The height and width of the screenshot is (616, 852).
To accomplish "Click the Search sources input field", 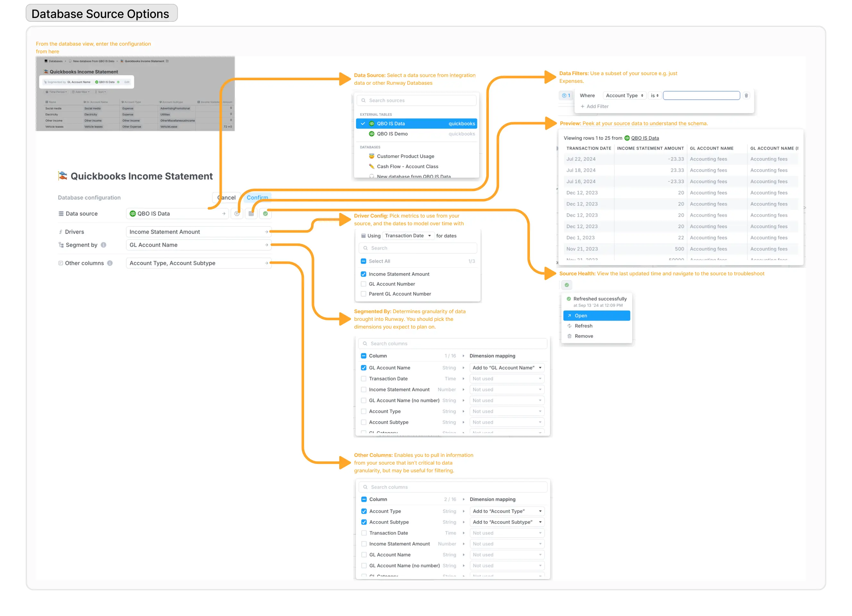I will point(416,101).
